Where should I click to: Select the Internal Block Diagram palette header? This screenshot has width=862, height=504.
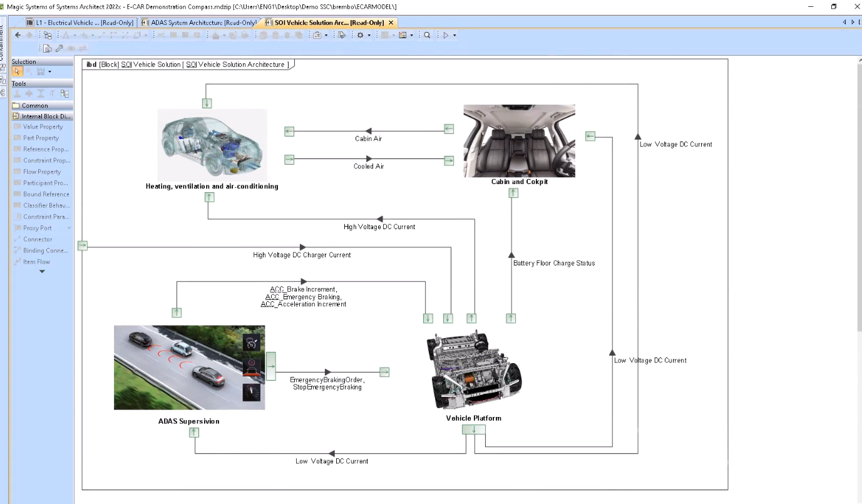click(43, 116)
